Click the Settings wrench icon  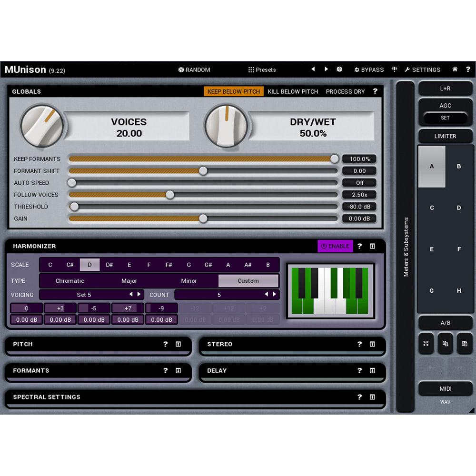pyautogui.click(x=407, y=69)
